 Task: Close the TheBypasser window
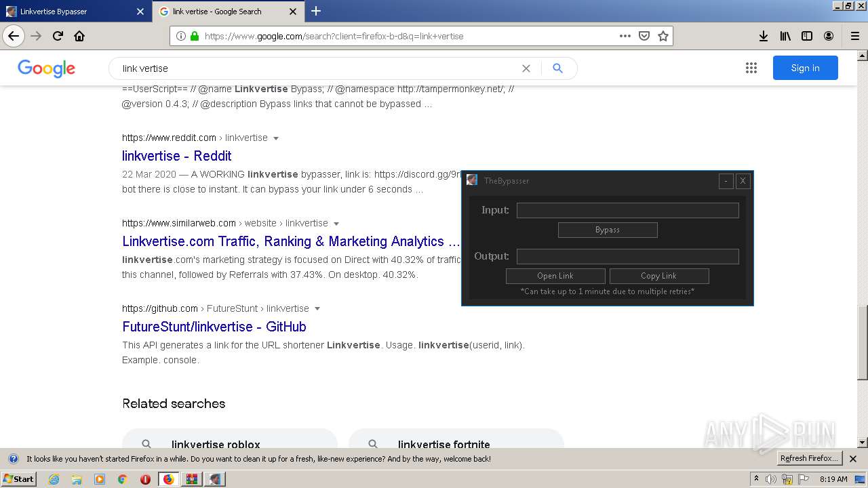pyautogui.click(x=743, y=181)
